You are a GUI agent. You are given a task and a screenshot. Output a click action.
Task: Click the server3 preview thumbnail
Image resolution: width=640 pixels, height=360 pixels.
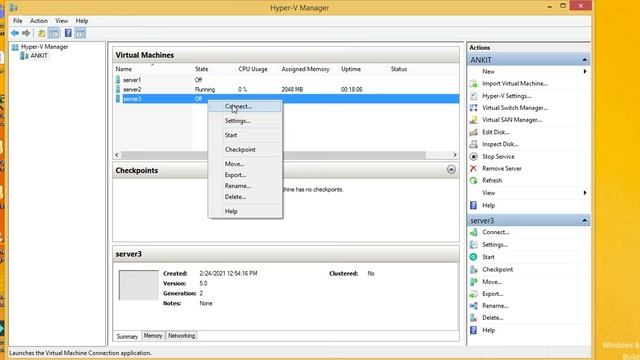138,285
